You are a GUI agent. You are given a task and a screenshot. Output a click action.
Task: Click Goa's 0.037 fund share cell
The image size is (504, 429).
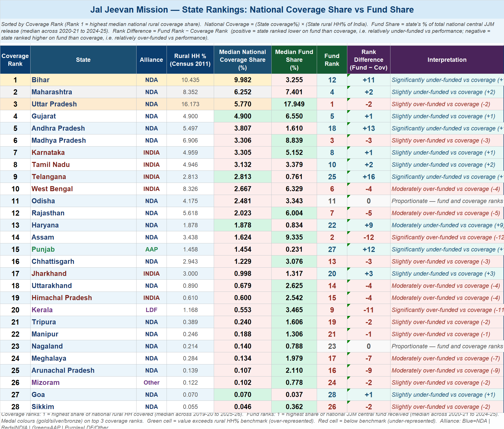[294, 395]
